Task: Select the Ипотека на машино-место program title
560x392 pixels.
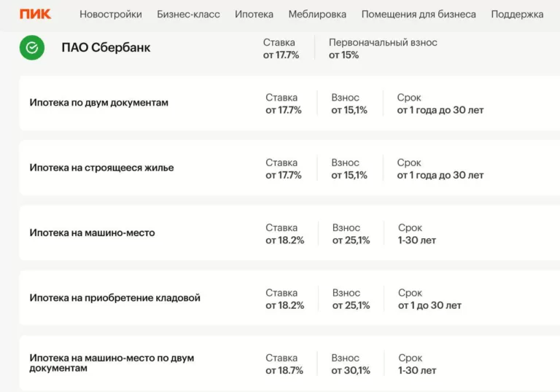Action: click(92, 232)
